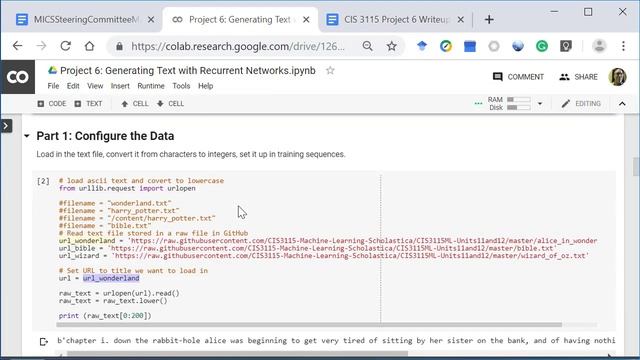Viewport: 640px width, 360px height.
Task: Go to the browser home page
Action: 89,46
